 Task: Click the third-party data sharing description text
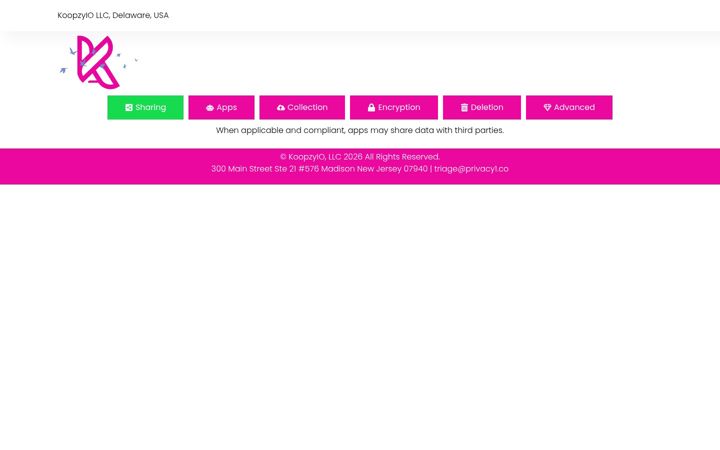360,130
